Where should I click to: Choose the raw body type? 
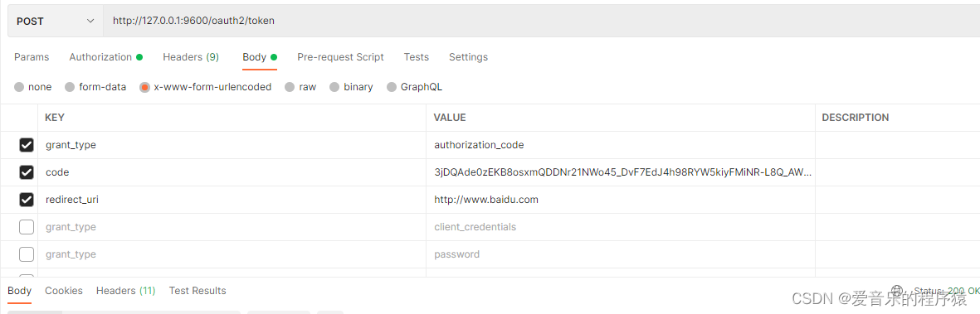[x=300, y=87]
